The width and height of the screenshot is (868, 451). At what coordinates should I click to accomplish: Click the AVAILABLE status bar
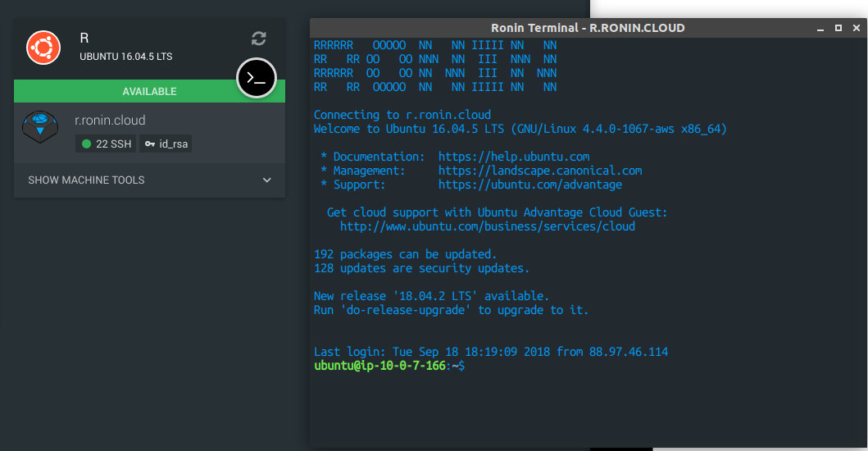(x=149, y=91)
